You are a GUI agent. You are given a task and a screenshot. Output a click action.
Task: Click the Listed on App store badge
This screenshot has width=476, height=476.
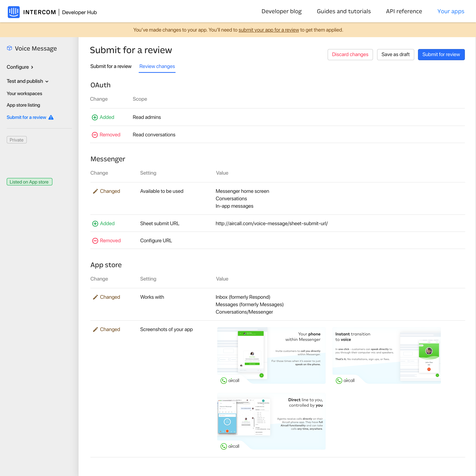click(x=29, y=182)
